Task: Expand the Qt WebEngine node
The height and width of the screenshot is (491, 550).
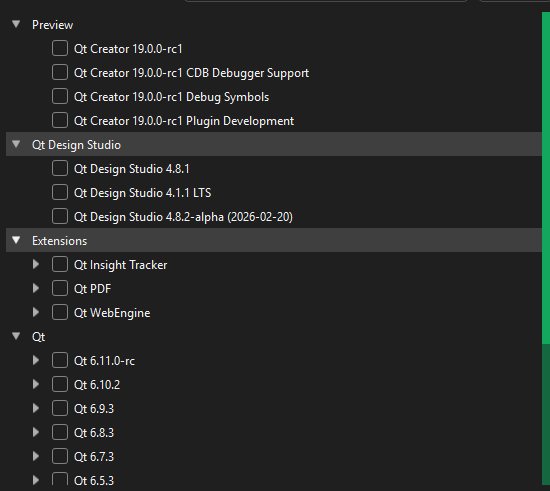Action: [36, 312]
